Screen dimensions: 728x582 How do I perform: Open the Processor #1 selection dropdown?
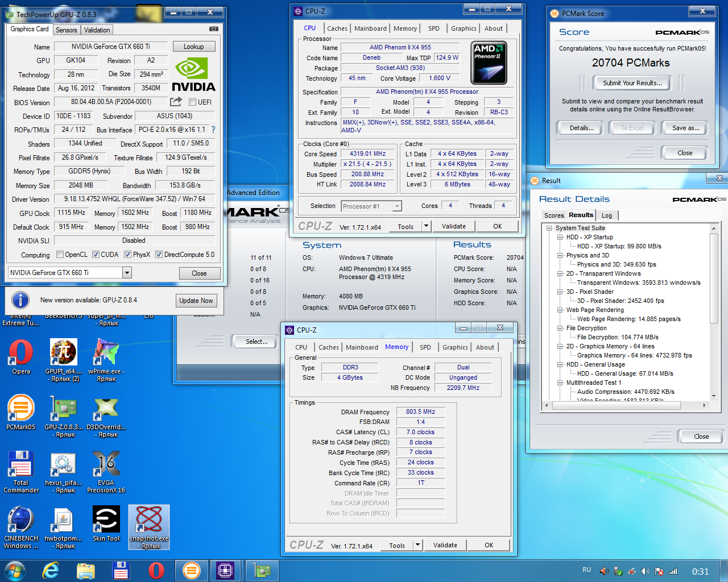pos(397,206)
